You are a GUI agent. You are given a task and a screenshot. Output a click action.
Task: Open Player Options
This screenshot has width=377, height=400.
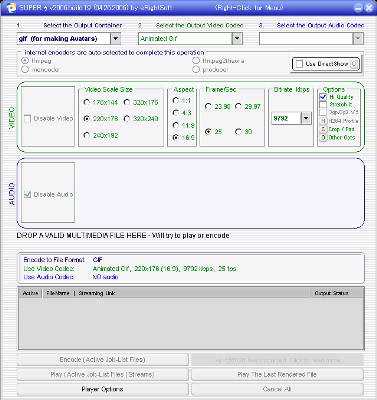pyautogui.click(x=103, y=389)
